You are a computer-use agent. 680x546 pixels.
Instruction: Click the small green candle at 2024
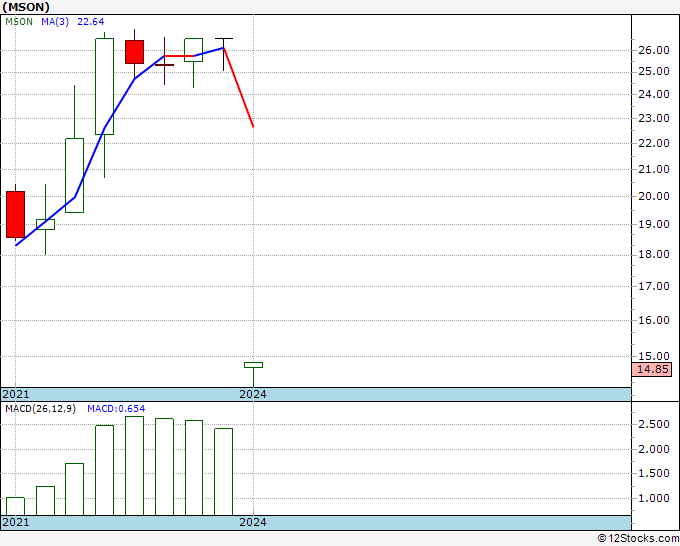click(253, 365)
